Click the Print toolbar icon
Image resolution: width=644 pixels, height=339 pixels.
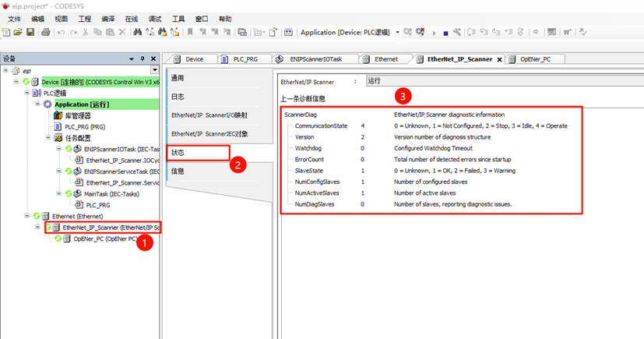(46, 32)
